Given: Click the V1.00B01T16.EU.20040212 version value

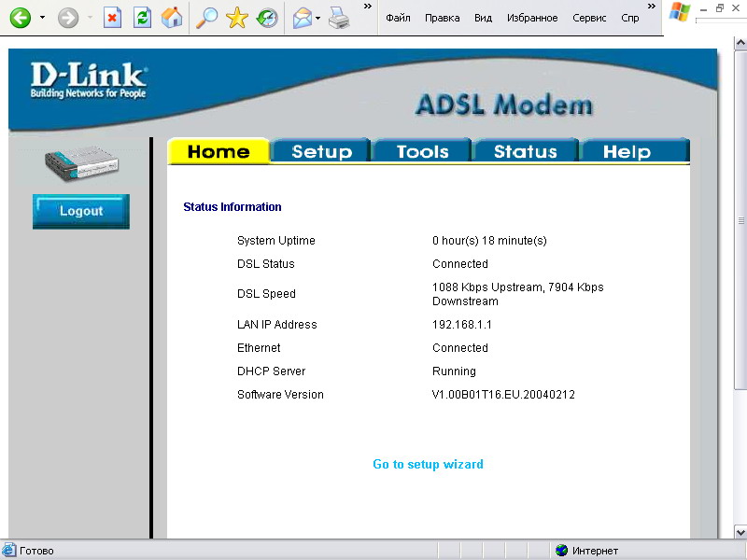Looking at the screenshot, I should pyautogui.click(x=503, y=395).
